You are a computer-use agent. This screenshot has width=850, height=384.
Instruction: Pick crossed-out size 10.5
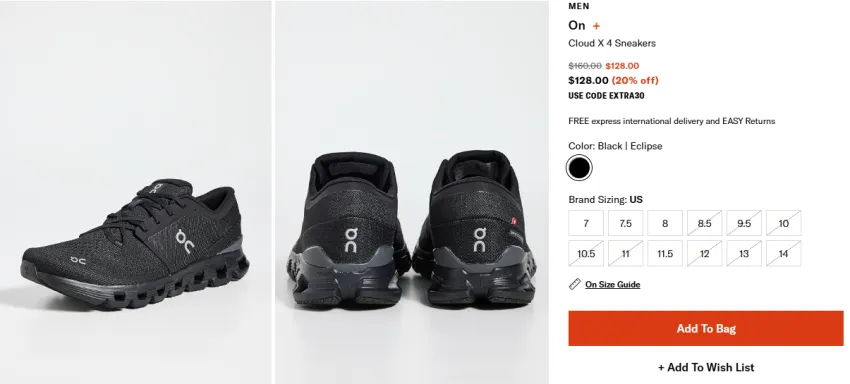586,254
